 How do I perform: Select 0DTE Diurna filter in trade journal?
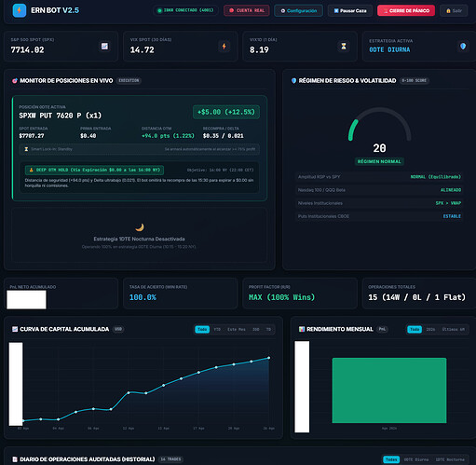coord(416,459)
